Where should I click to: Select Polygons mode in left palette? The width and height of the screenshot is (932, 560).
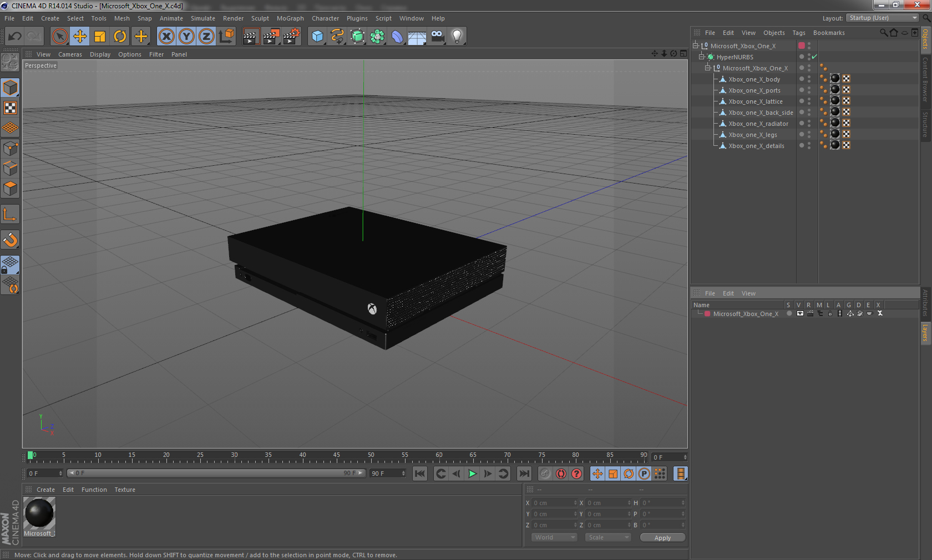click(x=10, y=189)
